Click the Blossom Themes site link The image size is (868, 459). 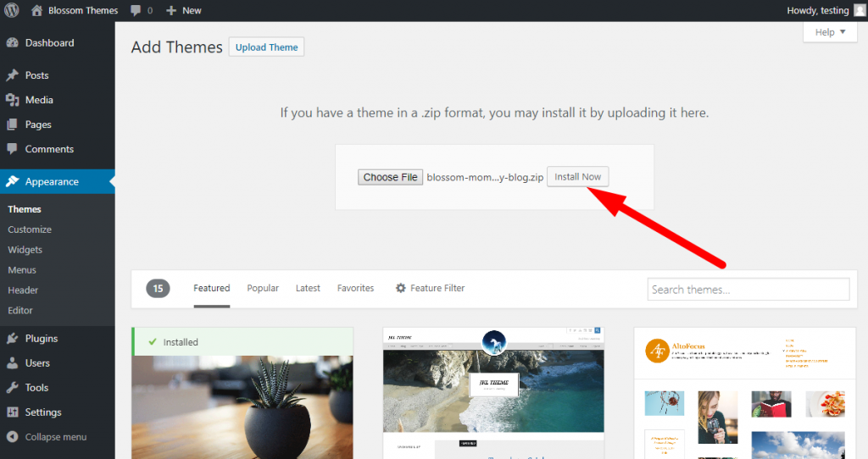click(83, 10)
